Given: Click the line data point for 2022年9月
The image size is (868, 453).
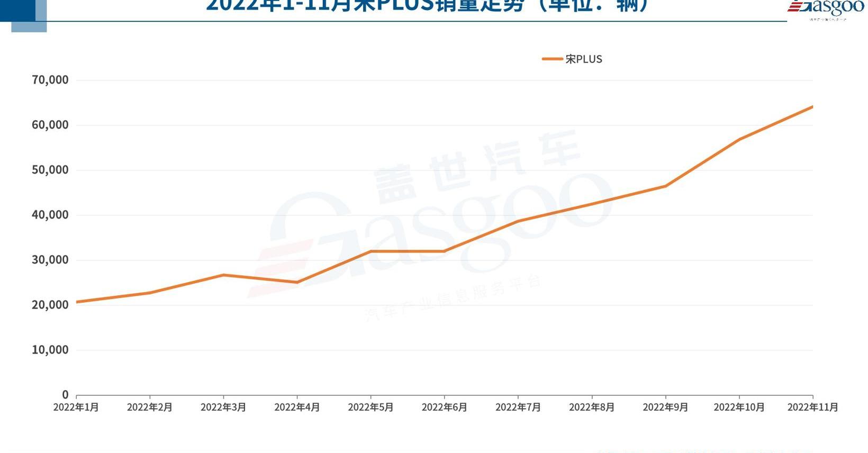Looking at the screenshot, I should 665,186.
